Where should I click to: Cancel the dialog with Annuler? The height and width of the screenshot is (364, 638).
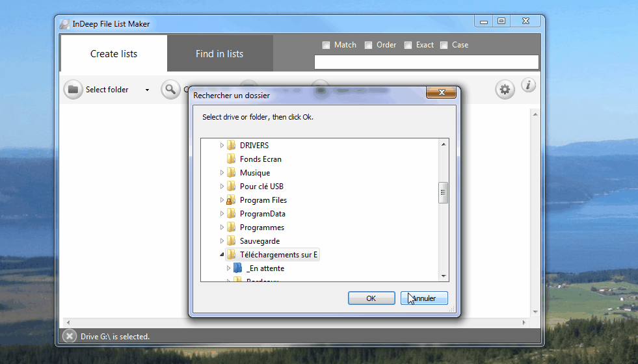coord(424,298)
